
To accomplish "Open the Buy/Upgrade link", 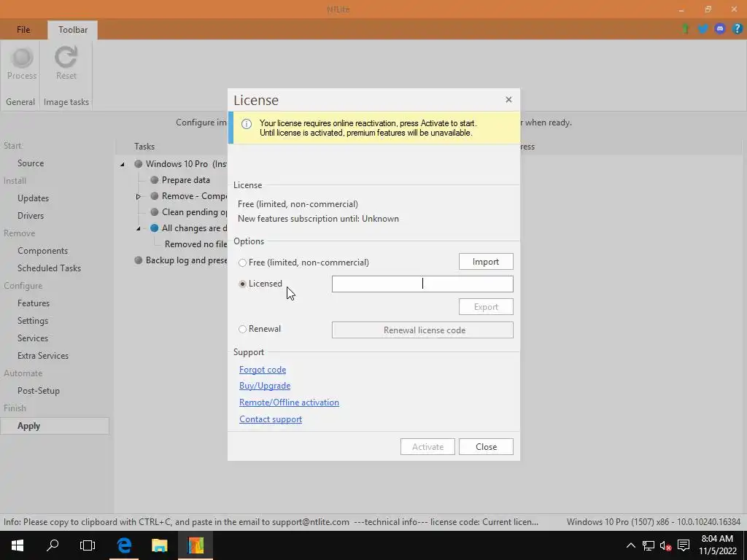I will pyautogui.click(x=265, y=386).
